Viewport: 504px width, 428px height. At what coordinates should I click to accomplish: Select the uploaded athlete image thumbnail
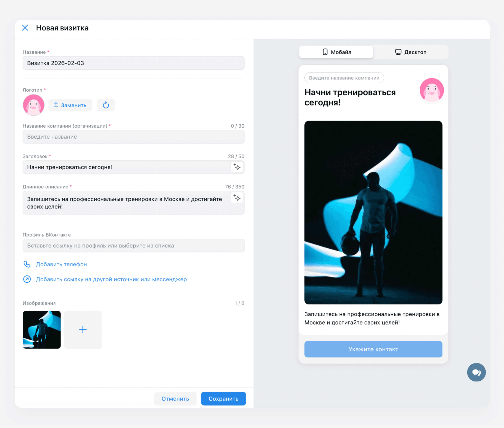[42, 329]
